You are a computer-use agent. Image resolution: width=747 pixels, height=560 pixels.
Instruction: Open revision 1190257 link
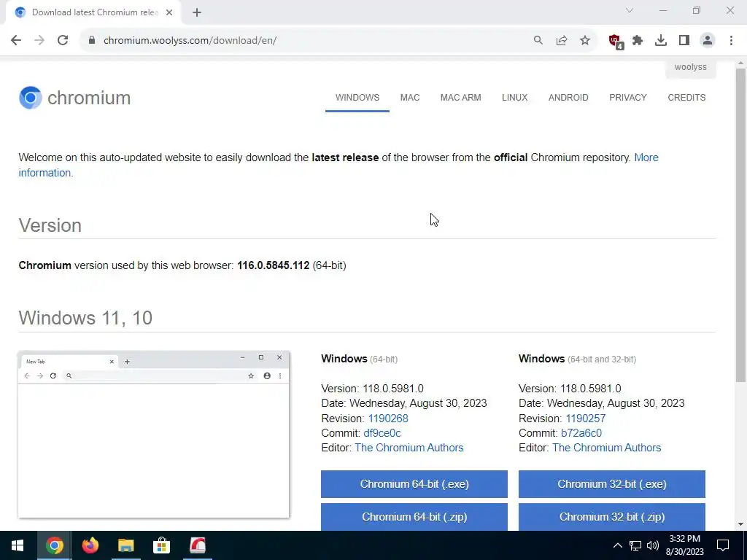[x=586, y=419]
